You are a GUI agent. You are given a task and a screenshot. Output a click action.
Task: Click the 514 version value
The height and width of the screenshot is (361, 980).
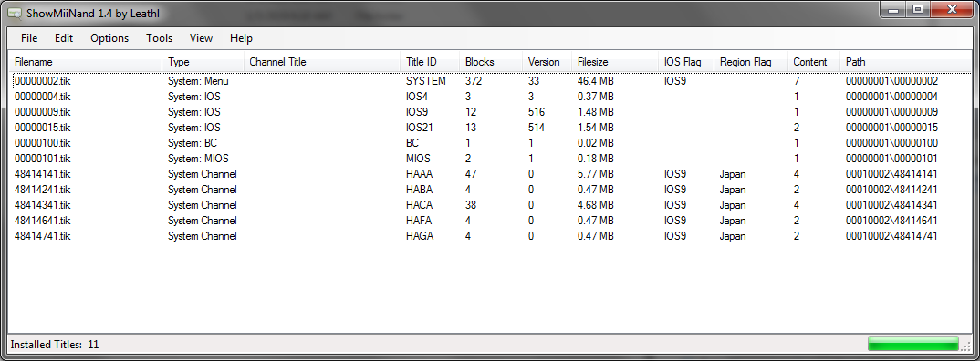537,128
